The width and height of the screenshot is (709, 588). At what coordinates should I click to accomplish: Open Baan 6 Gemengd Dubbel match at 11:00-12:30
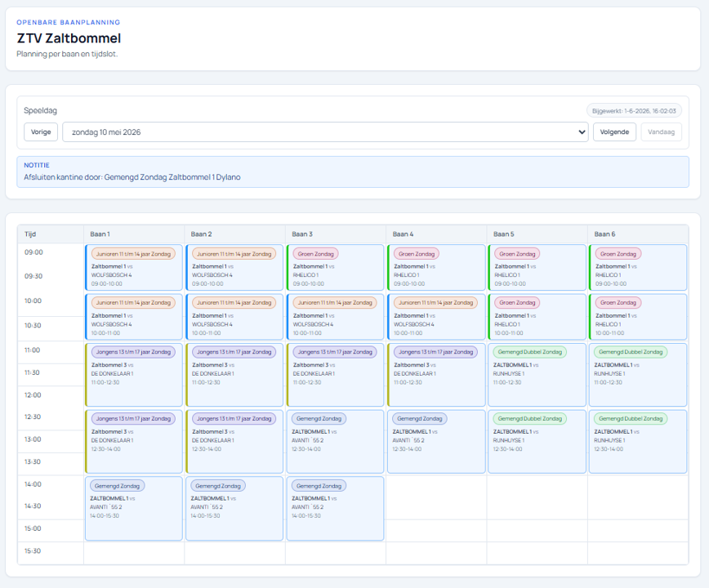point(638,375)
